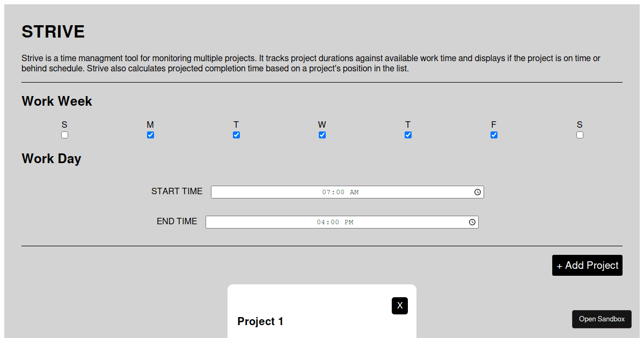Screen dimensions: 644x338
Task: Select the AM indicator in START TIME
Action: coord(355,192)
